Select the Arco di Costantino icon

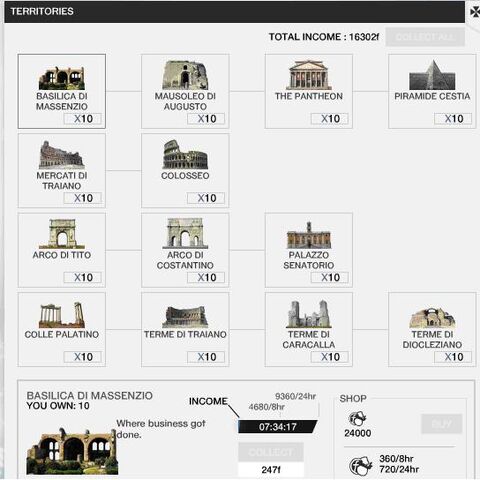185,233
